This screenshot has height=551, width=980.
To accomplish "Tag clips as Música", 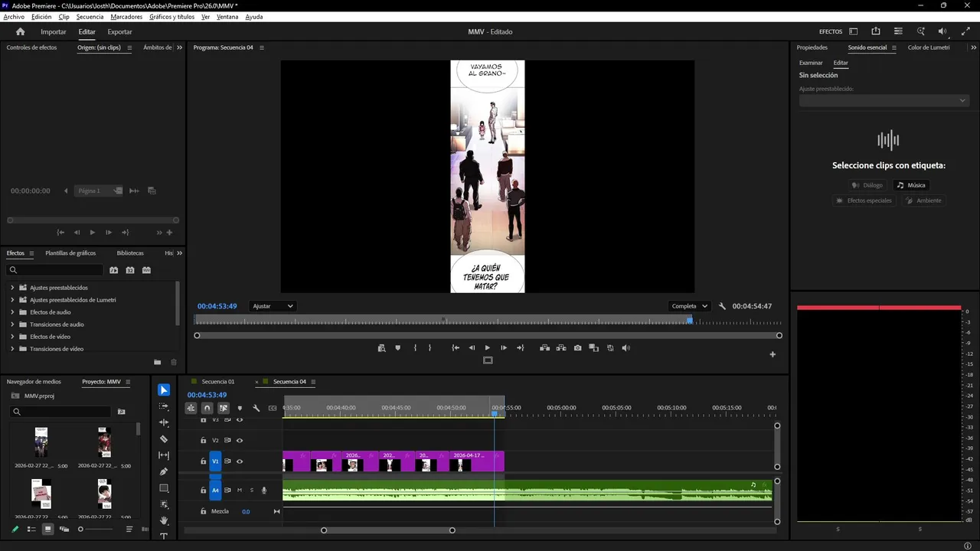I will (911, 185).
